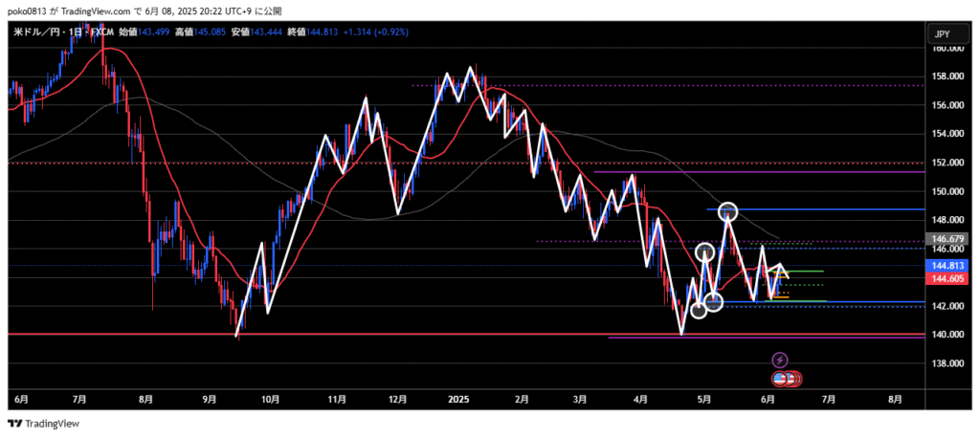Open the JPY currency selector
Screen dimensions: 980x437
tap(942, 34)
